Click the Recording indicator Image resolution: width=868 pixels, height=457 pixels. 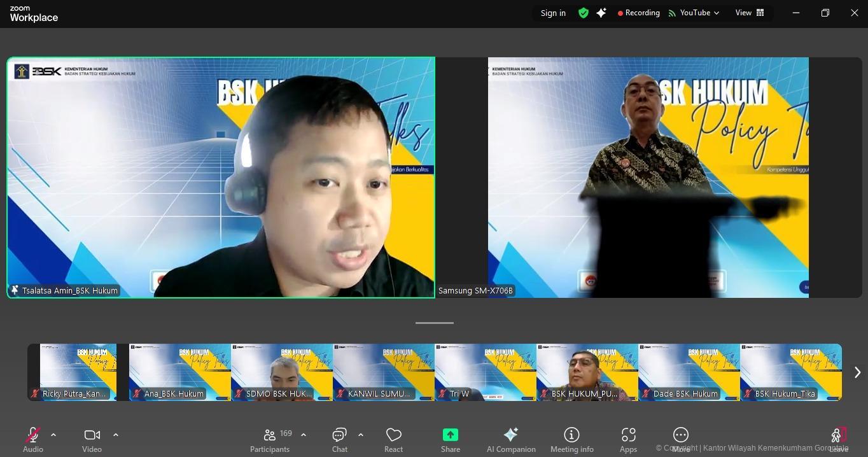[x=638, y=13]
